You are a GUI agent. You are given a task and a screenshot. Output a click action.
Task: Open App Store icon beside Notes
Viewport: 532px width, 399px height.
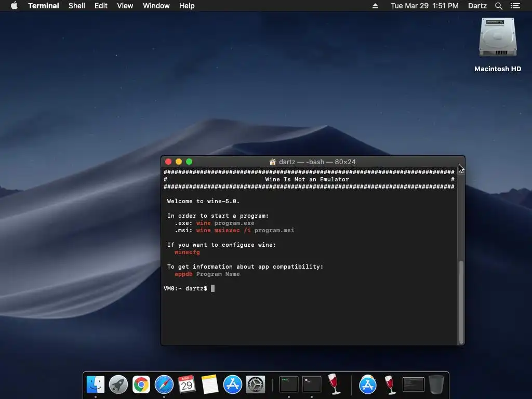(232, 384)
